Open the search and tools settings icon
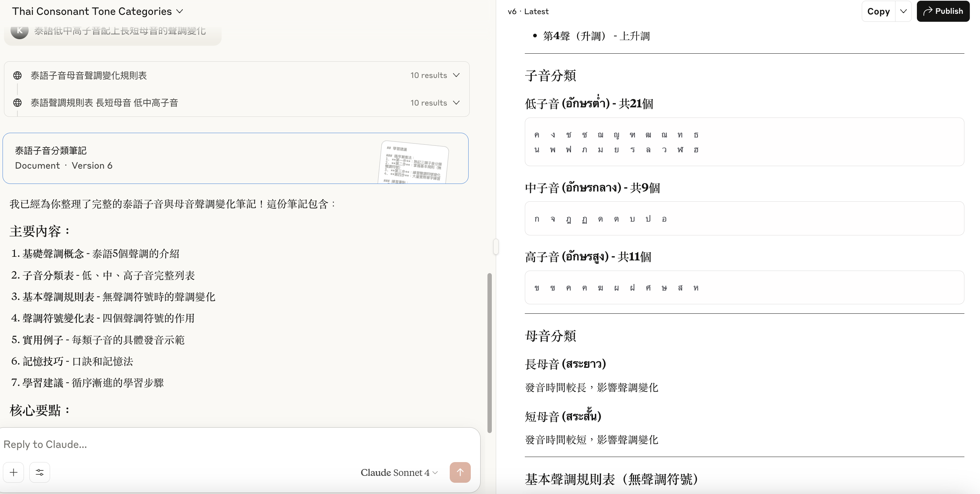The height and width of the screenshot is (494, 980). coord(40,472)
